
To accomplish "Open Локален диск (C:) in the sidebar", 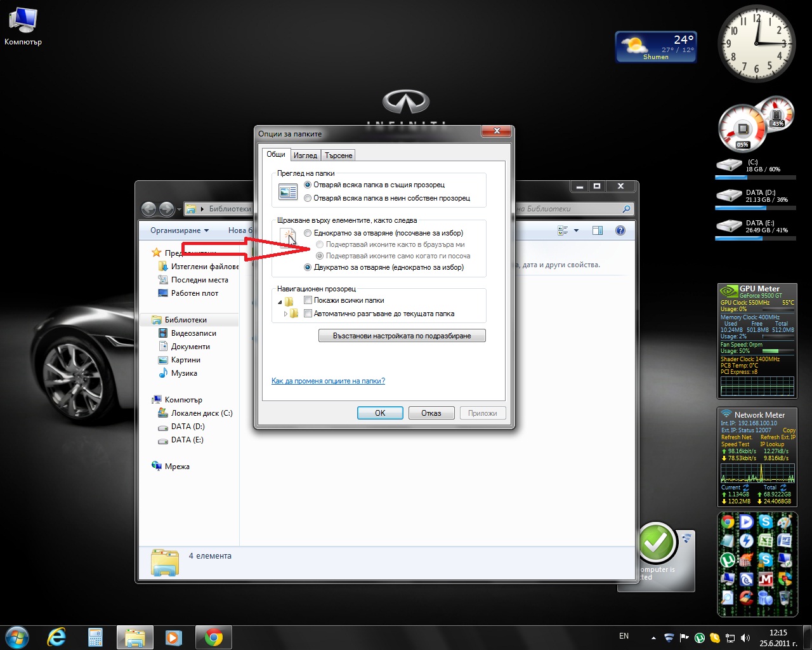I will pyautogui.click(x=195, y=413).
